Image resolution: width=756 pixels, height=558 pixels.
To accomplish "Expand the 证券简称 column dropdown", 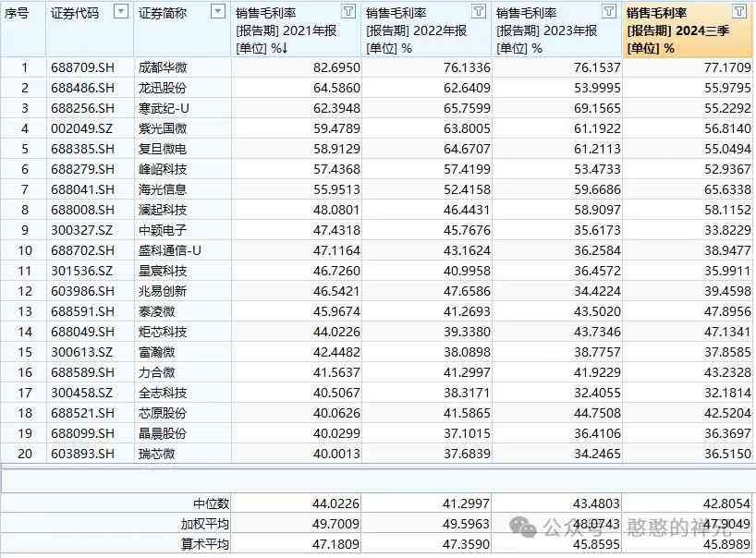I will [x=217, y=12].
